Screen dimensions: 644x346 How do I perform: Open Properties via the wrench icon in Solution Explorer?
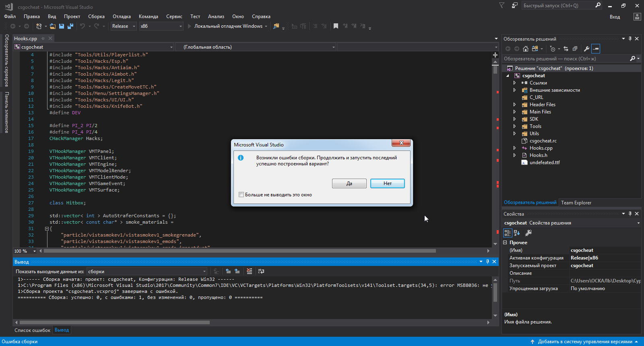587,49
